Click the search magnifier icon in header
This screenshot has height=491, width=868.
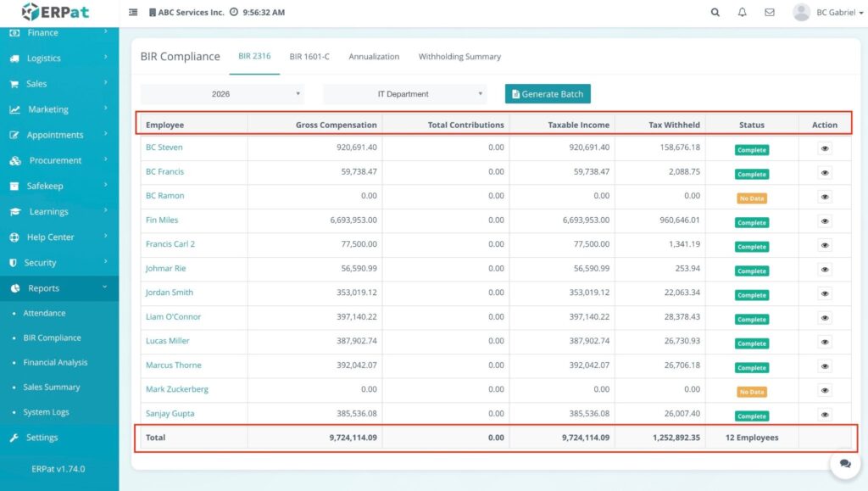click(715, 13)
